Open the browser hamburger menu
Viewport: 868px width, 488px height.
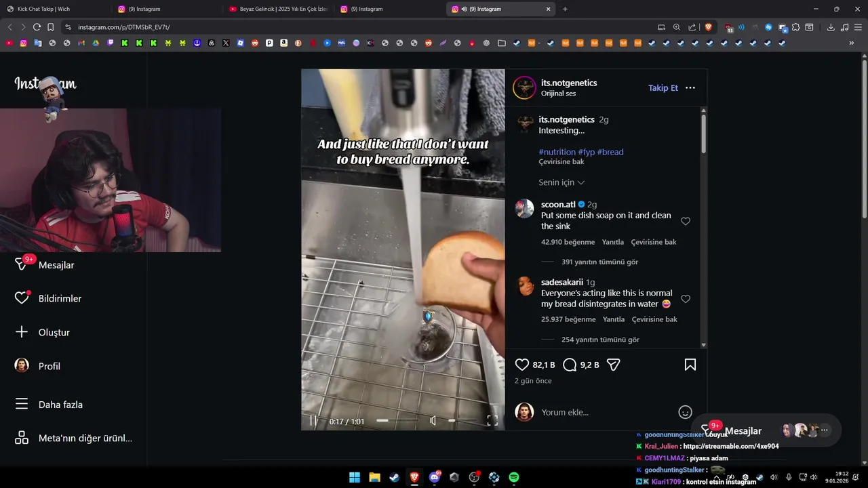(x=858, y=27)
